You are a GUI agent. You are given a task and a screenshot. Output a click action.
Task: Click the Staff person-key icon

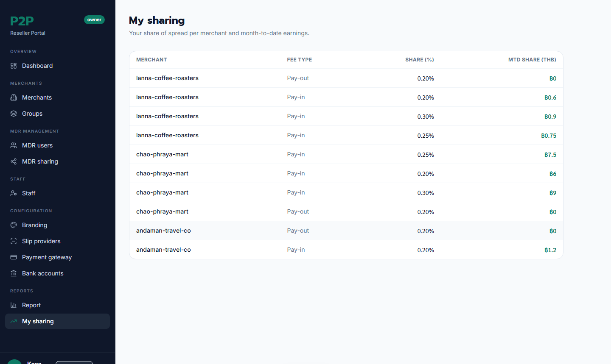pos(14,193)
